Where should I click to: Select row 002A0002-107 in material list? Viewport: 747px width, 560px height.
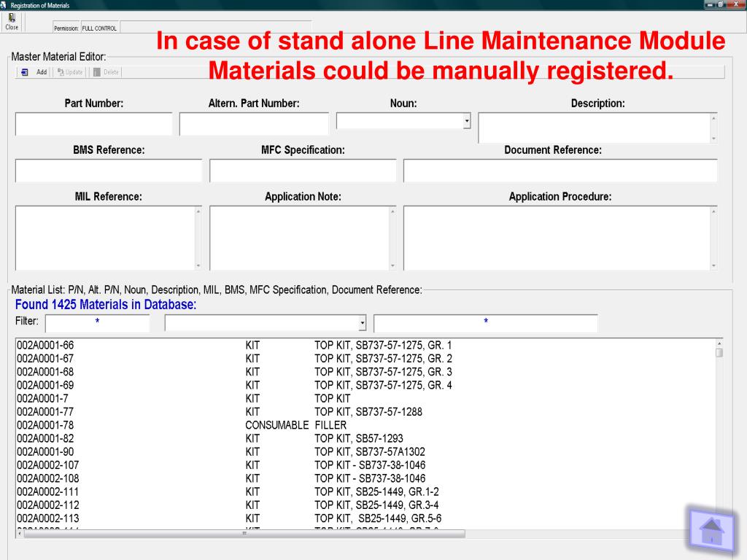point(365,465)
